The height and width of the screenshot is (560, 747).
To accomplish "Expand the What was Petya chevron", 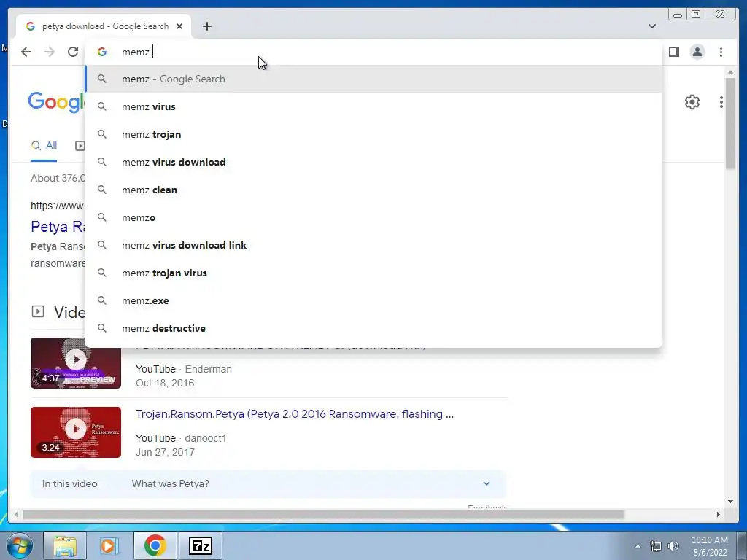I will pyautogui.click(x=487, y=483).
